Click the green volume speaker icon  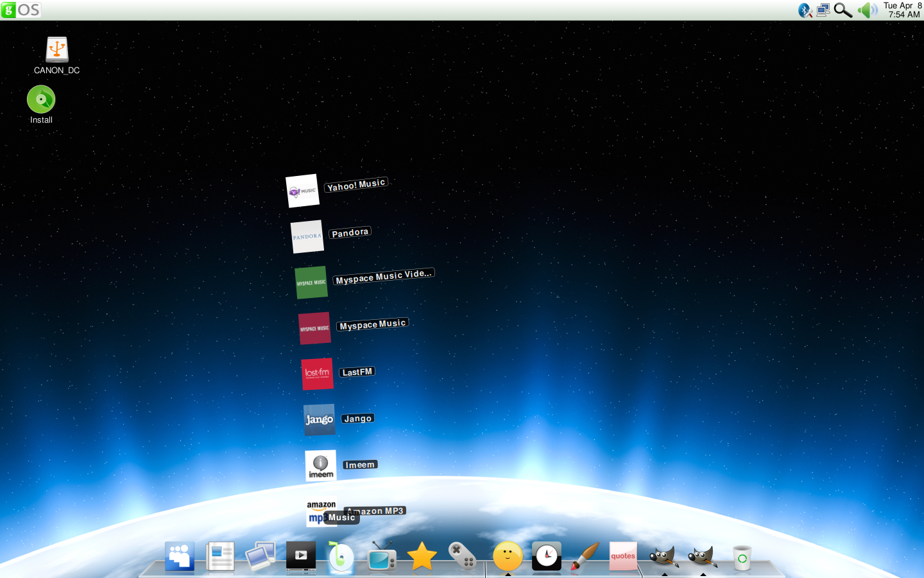868,10
